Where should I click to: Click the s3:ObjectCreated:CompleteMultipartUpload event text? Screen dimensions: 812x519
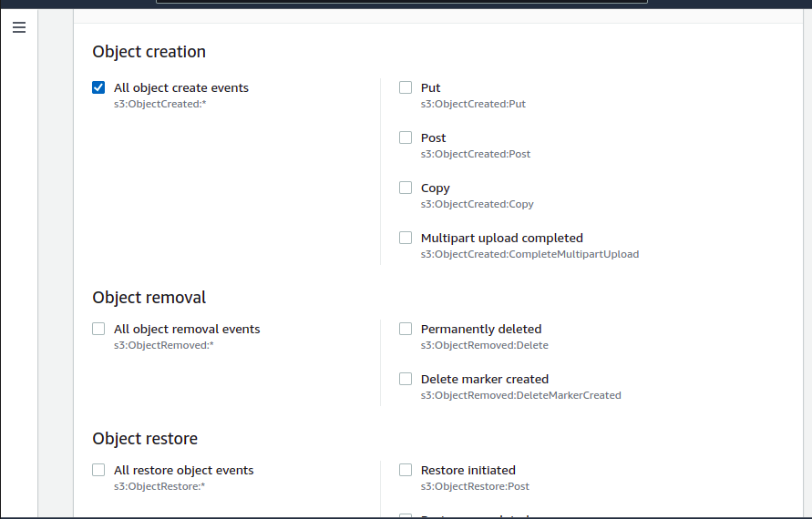pyautogui.click(x=529, y=254)
